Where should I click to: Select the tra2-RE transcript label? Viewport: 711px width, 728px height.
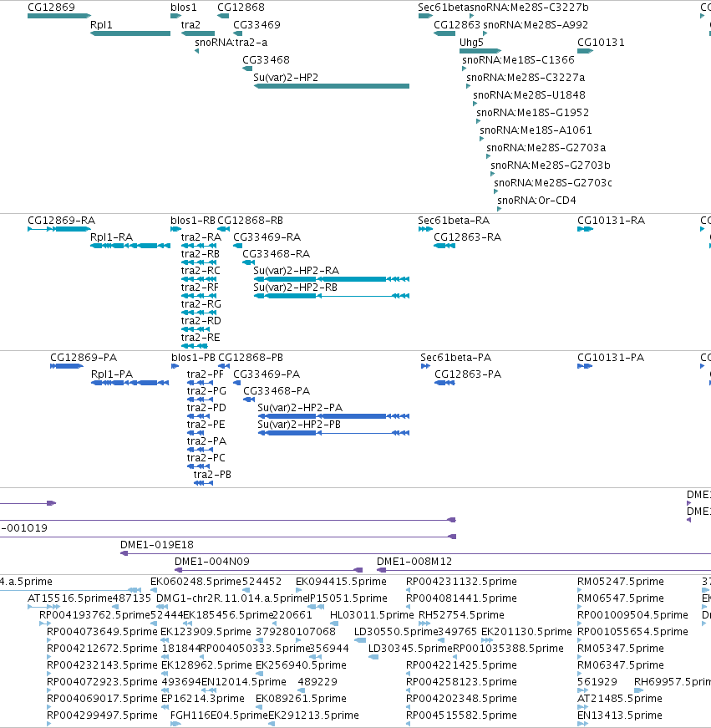201,338
